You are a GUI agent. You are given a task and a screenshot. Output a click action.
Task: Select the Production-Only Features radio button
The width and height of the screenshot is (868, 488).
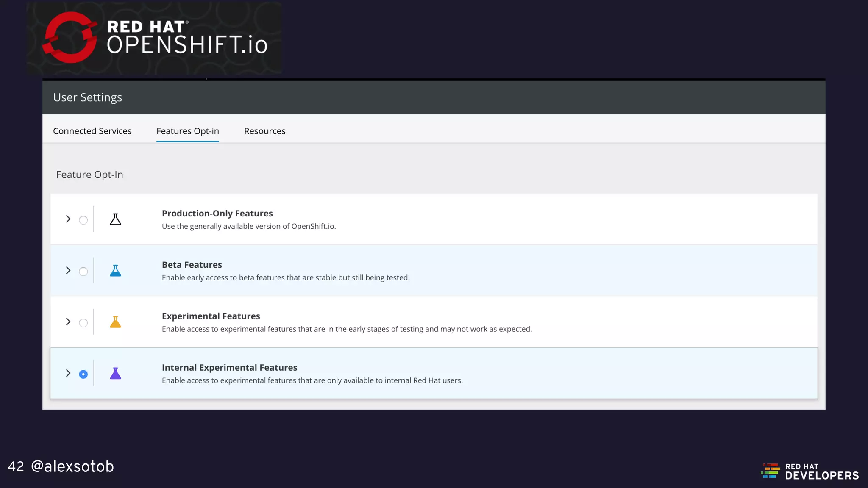point(83,220)
